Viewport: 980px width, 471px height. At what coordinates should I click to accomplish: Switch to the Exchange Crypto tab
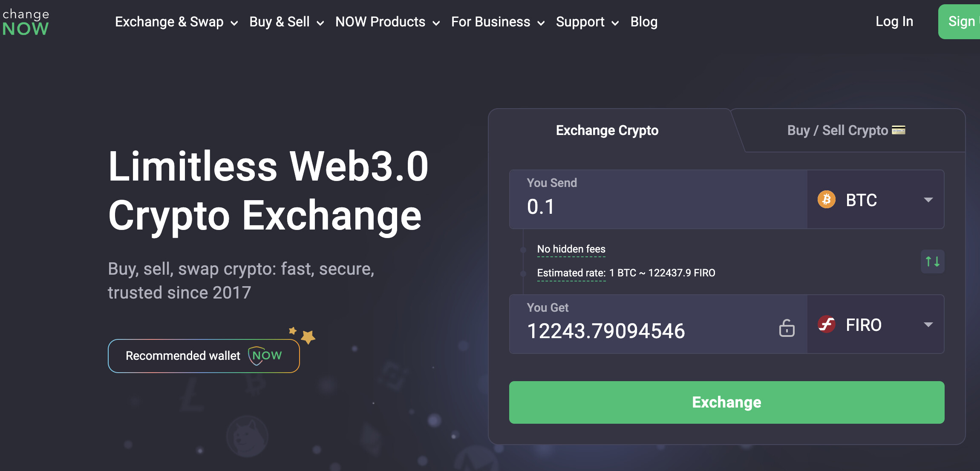tap(607, 130)
